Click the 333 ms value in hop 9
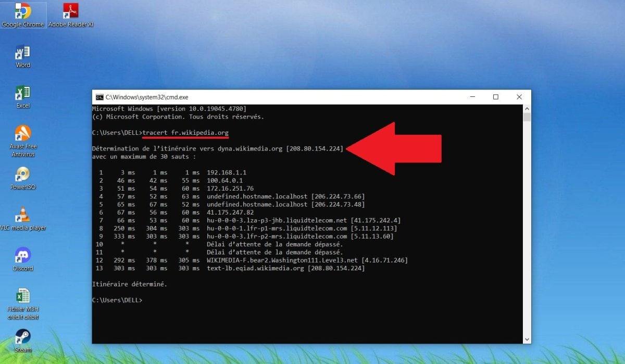This screenshot has width=625, height=364. click(124, 236)
